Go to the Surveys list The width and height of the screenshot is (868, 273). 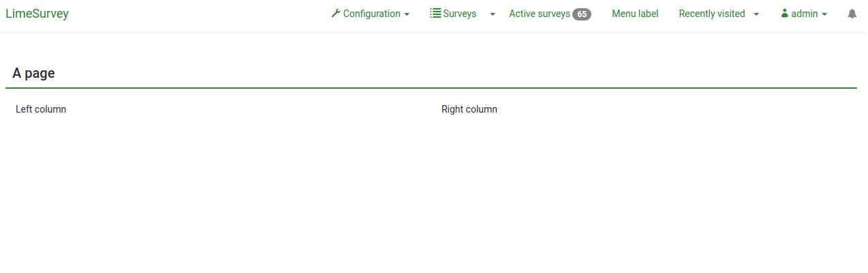pos(459,14)
